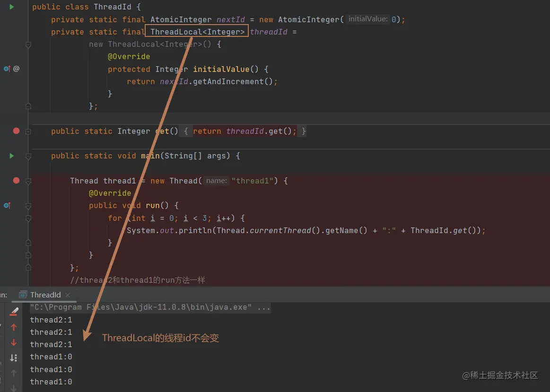Viewport: 550px width, 392px height.
Task: Collapse the Thread thread1 anonymous class
Action: point(28,181)
